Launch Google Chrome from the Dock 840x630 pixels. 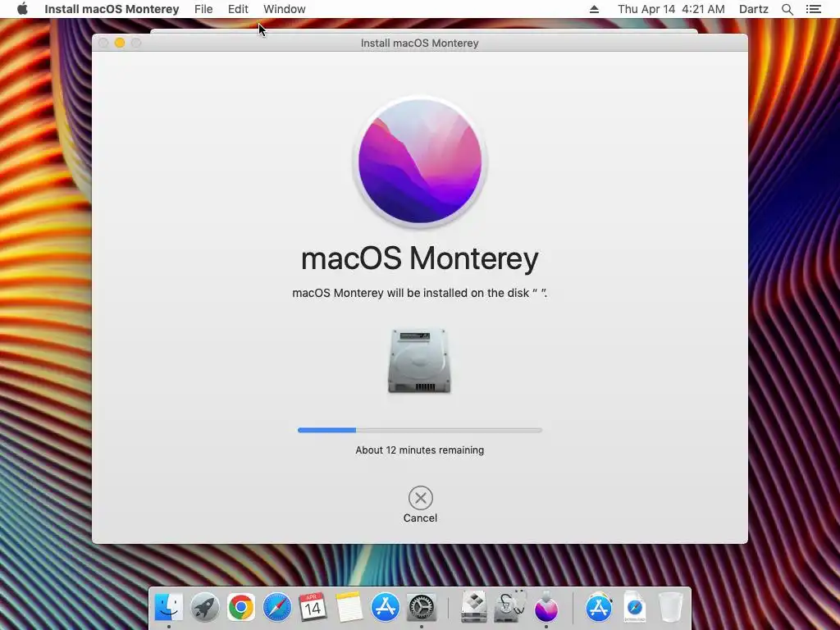[240, 607]
